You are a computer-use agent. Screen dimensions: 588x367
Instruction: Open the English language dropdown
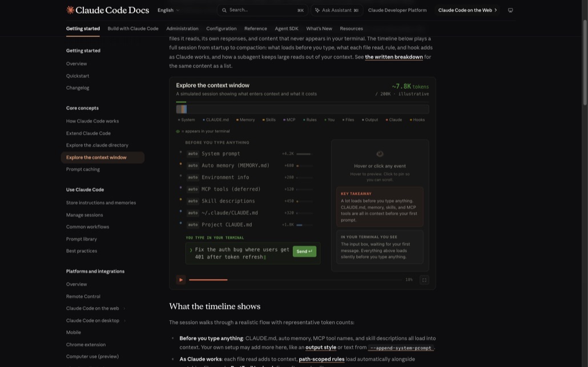click(x=168, y=10)
